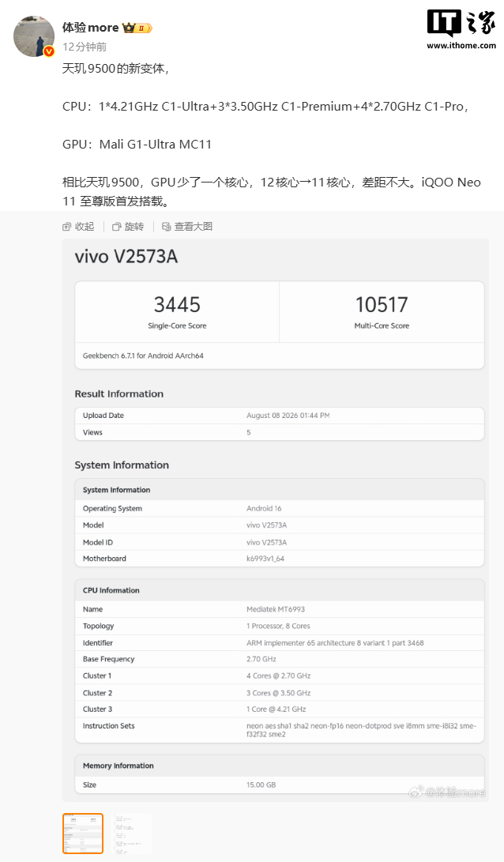Image resolution: width=504 pixels, height=862 pixels.
Task: Click the 1 Core @ 4.21 GHz cluster value
Action: 276,710
